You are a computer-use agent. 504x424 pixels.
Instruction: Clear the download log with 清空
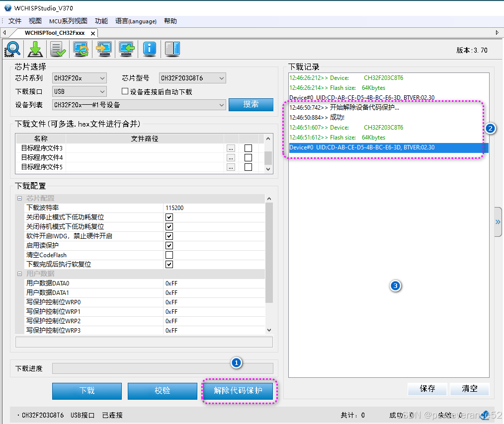click(469, 389)
